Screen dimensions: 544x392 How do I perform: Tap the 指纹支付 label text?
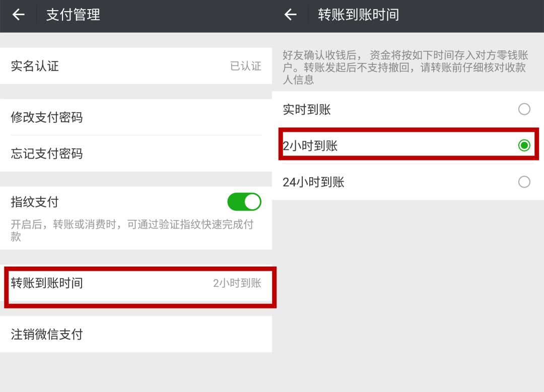35,202
